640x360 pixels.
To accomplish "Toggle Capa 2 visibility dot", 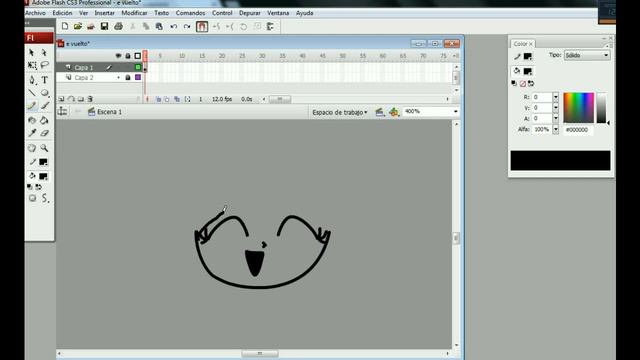I will point(118,78).
